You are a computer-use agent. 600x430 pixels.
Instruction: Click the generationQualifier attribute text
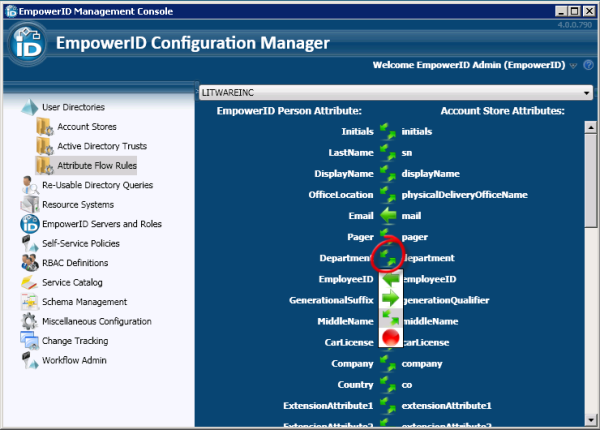click(x=446, y=300)
